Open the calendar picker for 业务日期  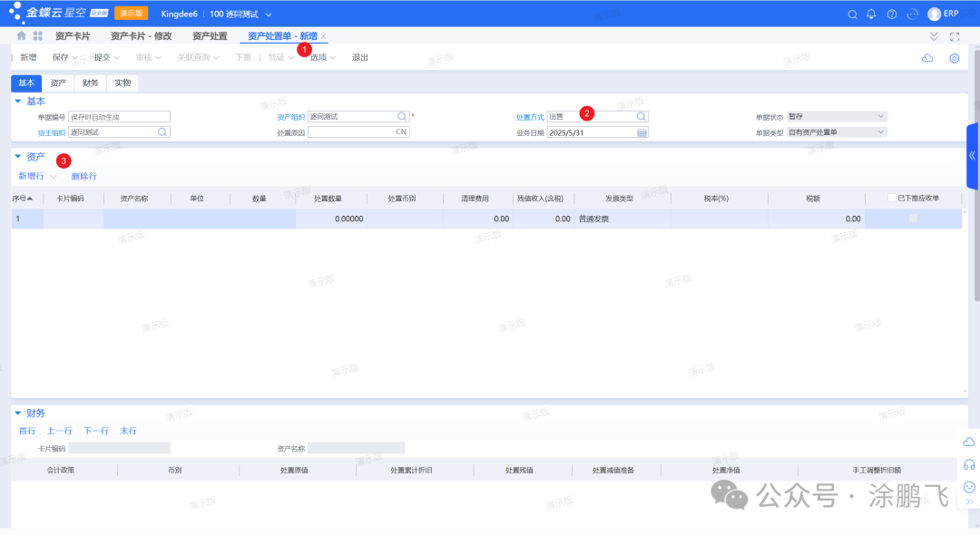pyautogui.click(x=642, y=132)
